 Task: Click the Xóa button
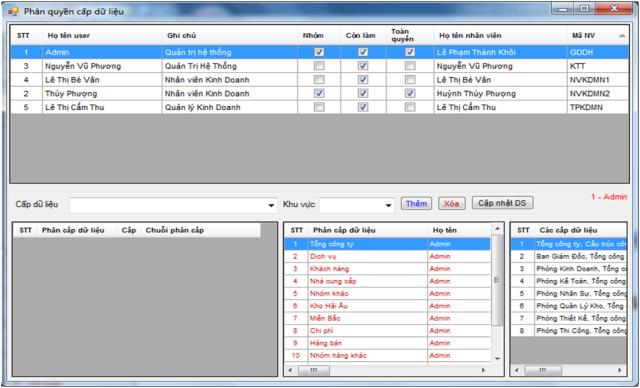[x=451, y=203]
